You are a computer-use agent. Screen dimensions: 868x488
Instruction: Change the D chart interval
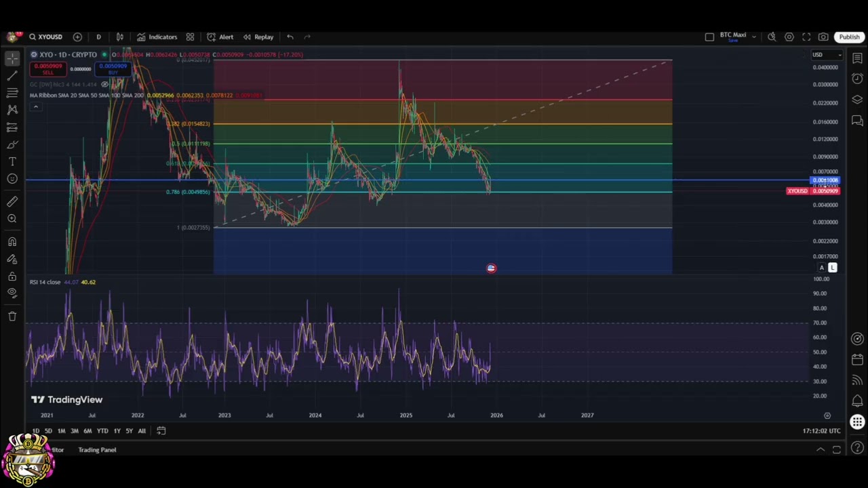[x=98, y=37]
